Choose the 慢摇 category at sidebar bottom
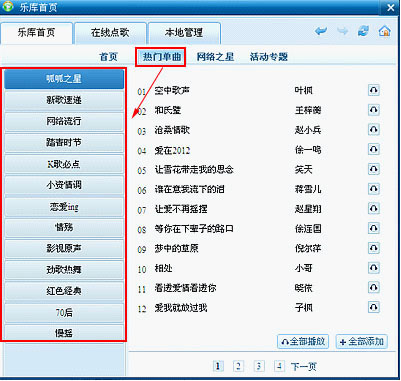This screenshot has height=381, width=401. click(64, 332)
